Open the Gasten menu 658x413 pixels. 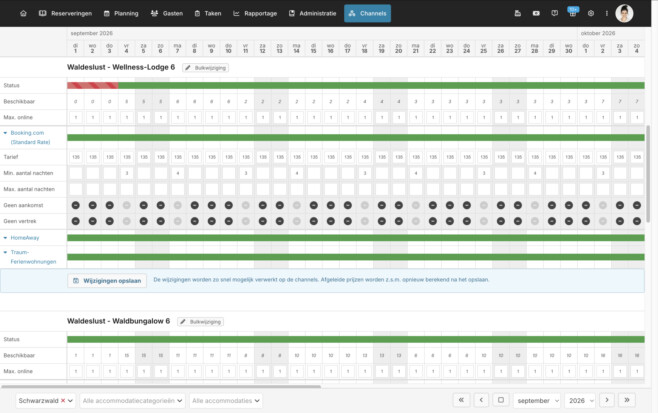point(167,13)
